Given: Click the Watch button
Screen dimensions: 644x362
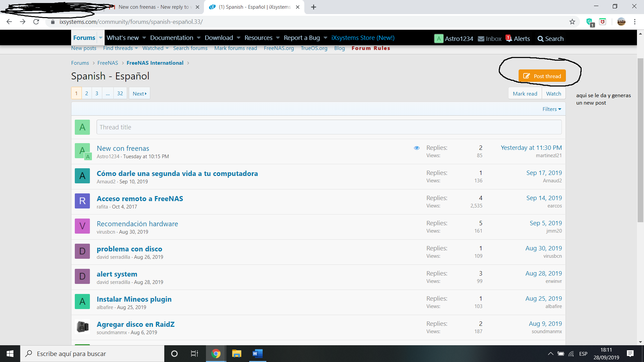Looking at the screenshot, I should click(x=553, y=94).
